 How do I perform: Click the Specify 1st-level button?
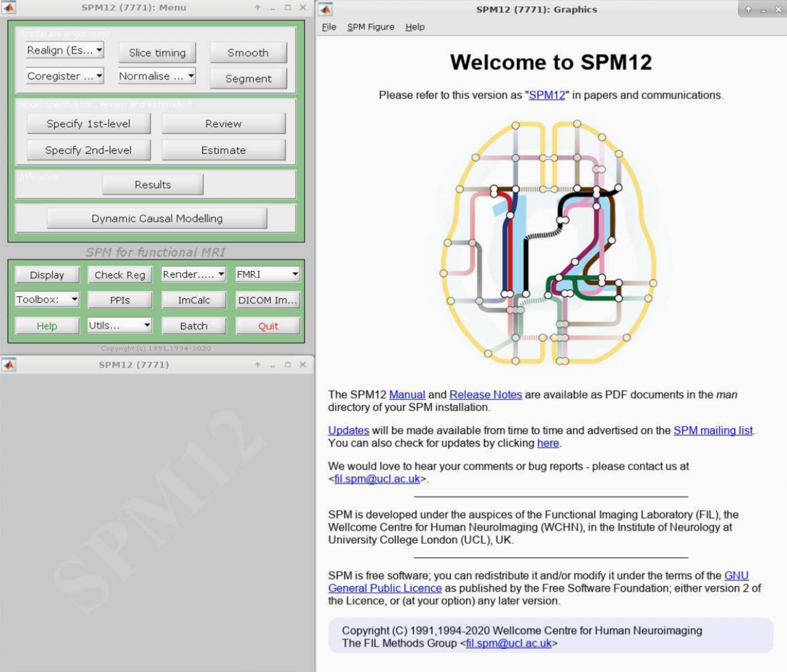pos(88,124)
